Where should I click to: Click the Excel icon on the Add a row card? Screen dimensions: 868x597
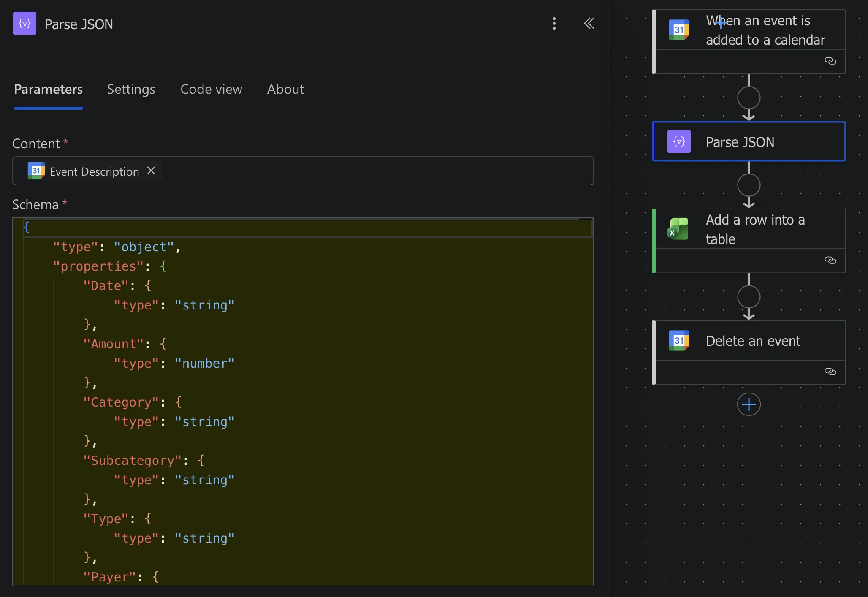pyautogui.click(x=678, y=229)
